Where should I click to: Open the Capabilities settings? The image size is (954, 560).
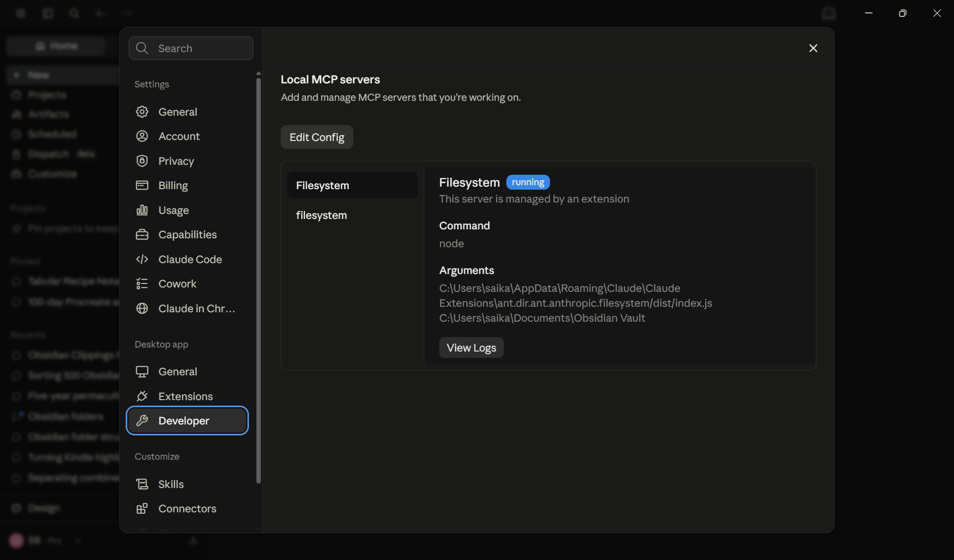[187, 234]
